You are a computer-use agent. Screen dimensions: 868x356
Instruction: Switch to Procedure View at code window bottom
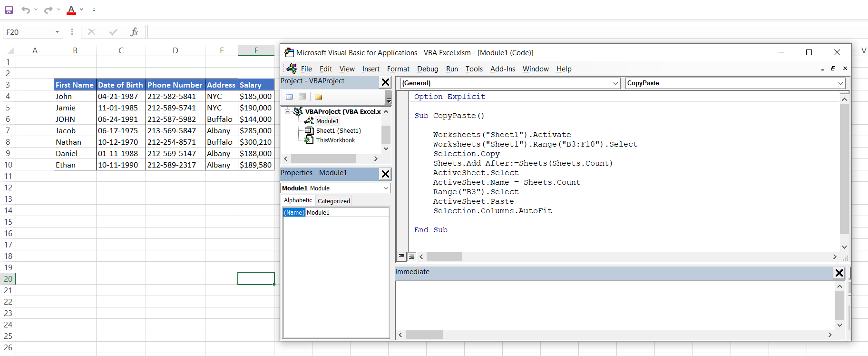(402, 257)
